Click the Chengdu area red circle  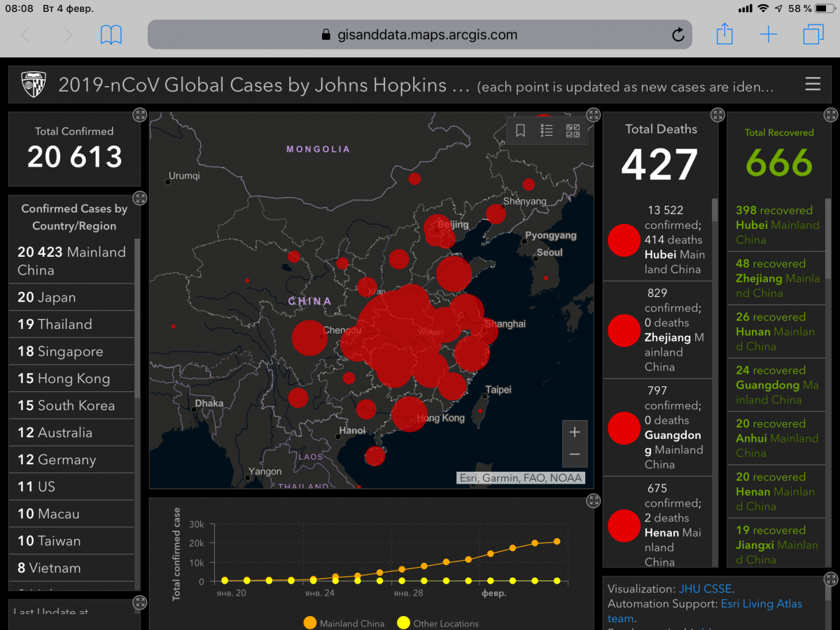click(309, 338)
